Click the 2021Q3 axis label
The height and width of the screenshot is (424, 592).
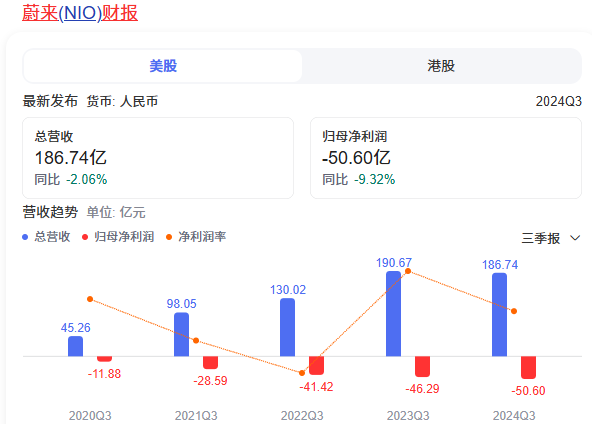click(196, 415)
